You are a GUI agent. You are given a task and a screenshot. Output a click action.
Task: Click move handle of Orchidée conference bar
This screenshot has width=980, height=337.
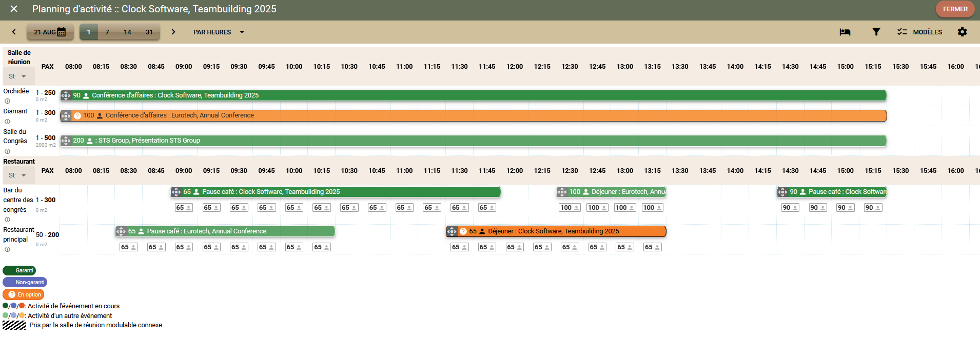pyautogui.click(x=66, y=95)
